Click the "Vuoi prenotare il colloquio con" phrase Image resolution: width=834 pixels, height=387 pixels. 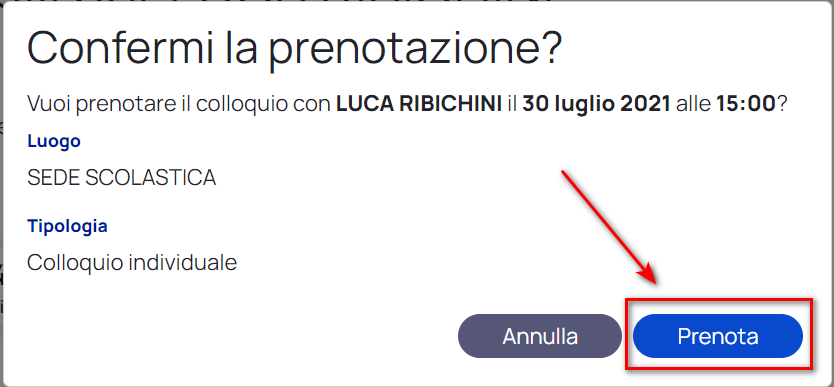(x=179, y=104)
